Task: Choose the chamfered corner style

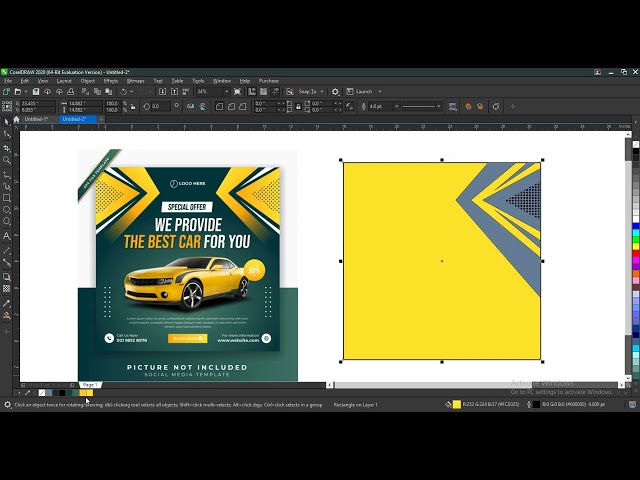Action: tap(243, 107)
